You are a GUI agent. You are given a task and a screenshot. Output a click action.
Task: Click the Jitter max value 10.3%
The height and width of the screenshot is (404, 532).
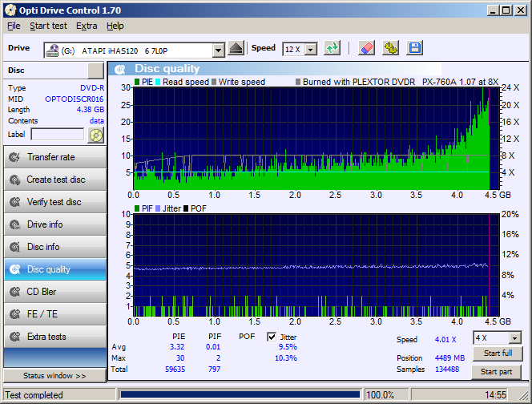pyautogui.click(x=286, y=358)
